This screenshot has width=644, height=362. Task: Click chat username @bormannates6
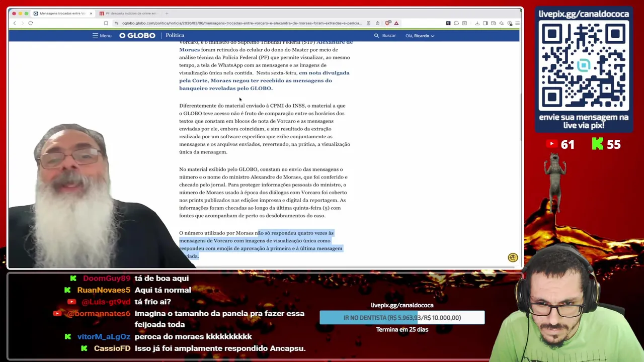click(99, 314)
